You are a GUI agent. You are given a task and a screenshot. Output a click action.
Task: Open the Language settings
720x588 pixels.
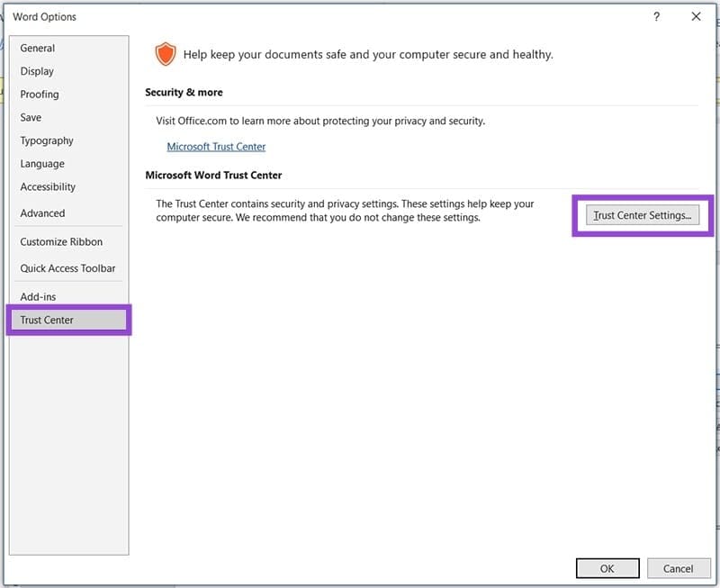pos(41,163)
